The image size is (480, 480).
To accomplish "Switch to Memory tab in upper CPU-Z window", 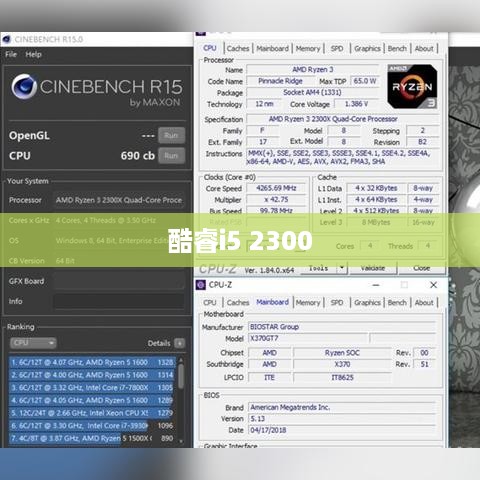I will point(308,49).
